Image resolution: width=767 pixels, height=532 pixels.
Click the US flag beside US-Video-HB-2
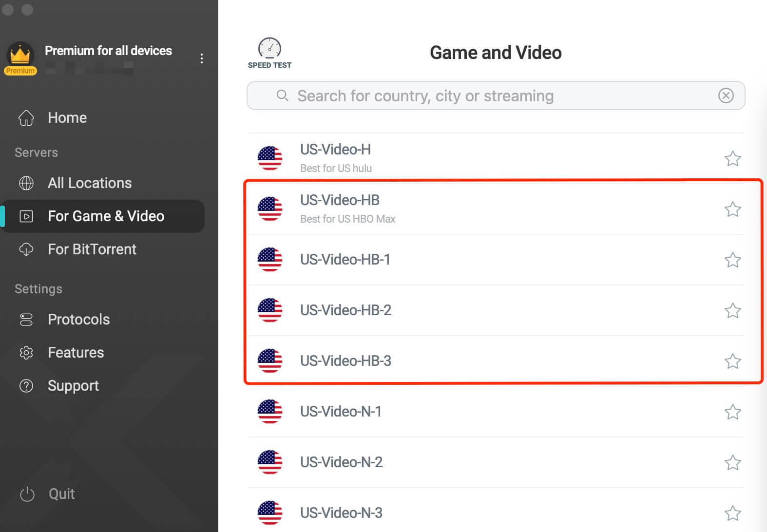tap(270, 310)
